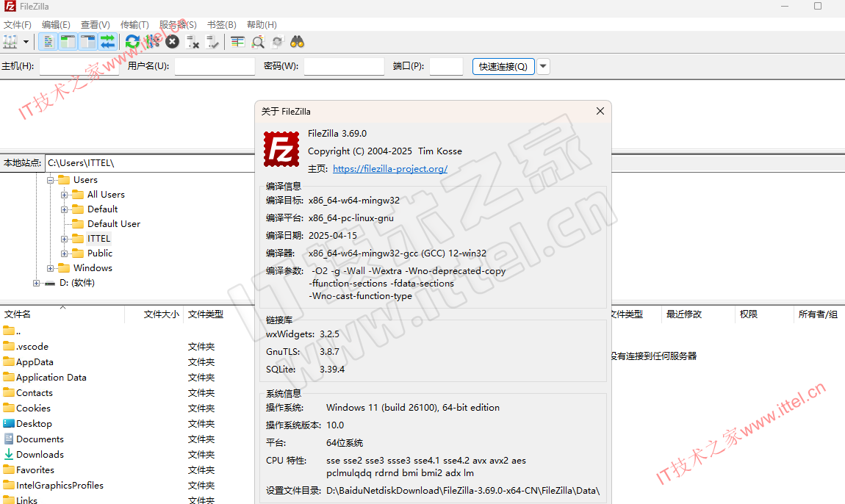Collapse the Users folder tree node
The height and width of the screenshot is (504, 845).
[50, 180]
